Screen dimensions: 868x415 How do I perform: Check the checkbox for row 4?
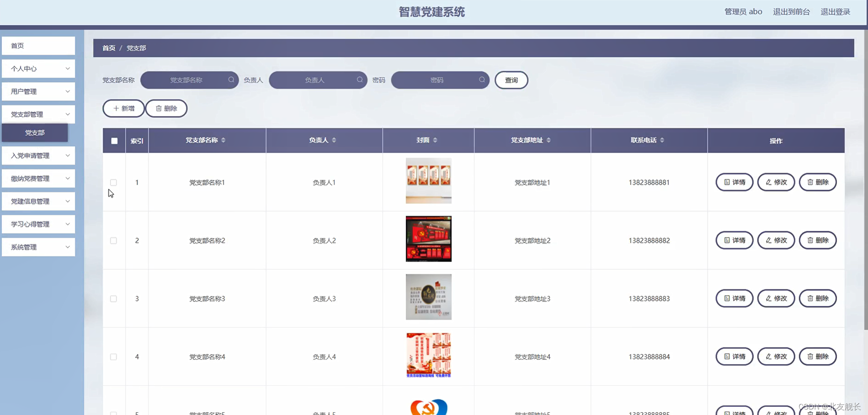pyautogui.click(x=113, y=356)
